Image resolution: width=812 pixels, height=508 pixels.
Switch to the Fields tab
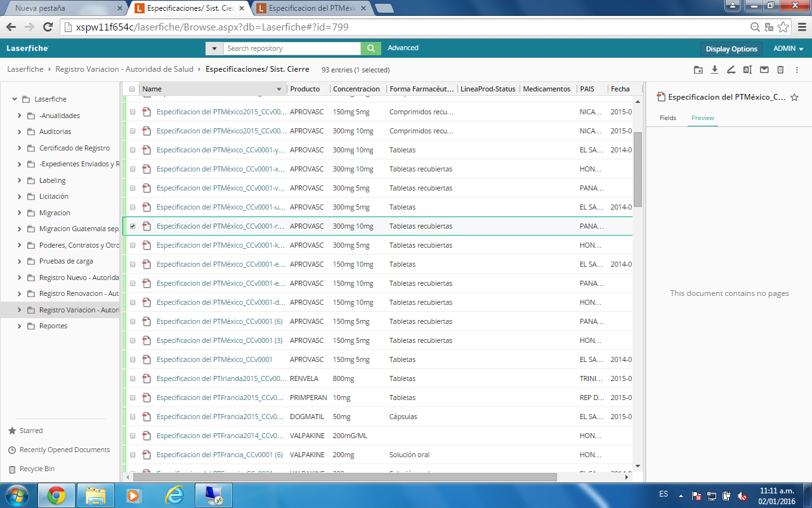coord(668,118)
